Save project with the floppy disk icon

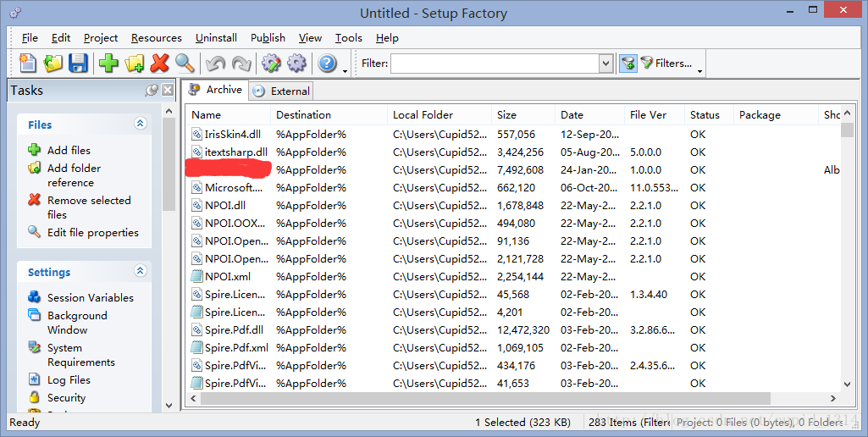(78, 64)
